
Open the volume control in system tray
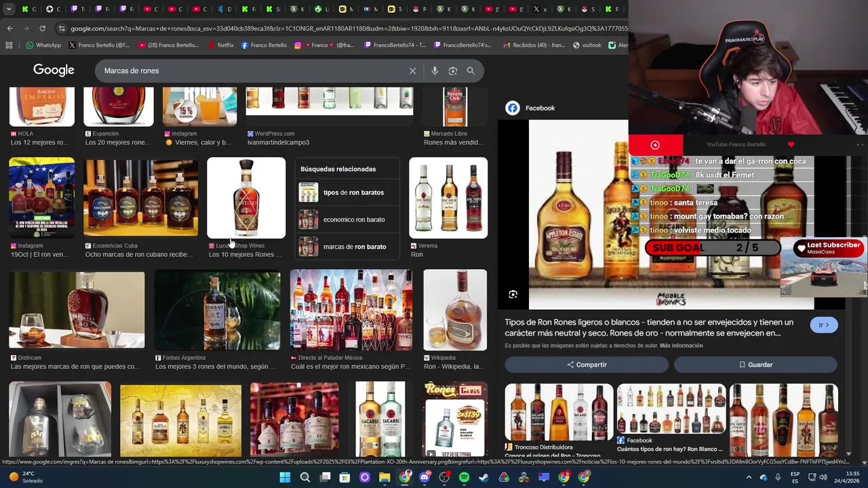pos(823,477)
